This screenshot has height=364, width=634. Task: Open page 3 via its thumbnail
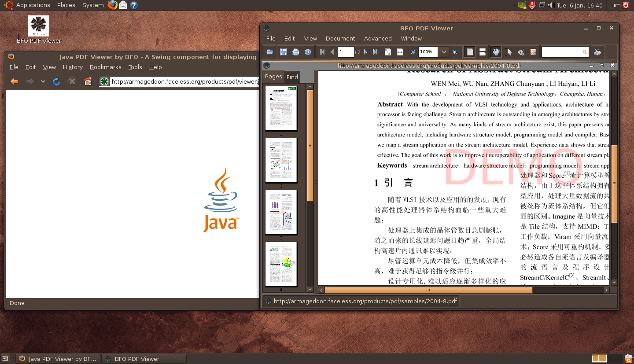pos(281,212)
